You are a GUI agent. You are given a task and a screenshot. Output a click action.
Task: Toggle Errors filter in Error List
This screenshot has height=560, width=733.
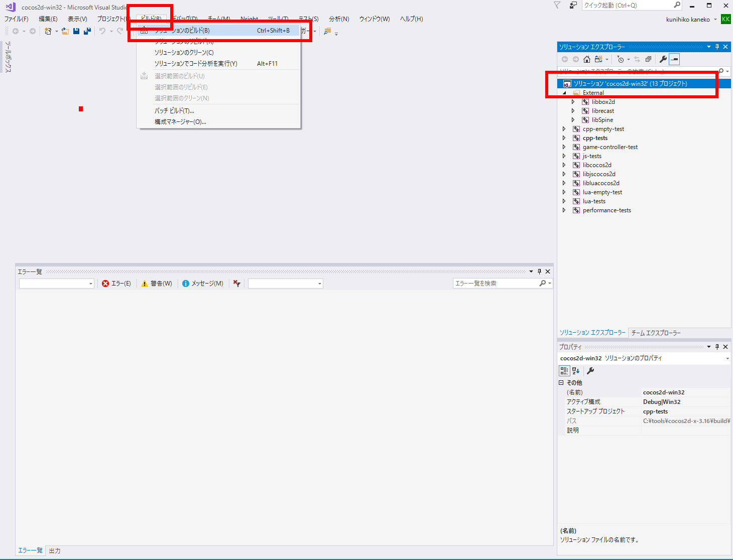click(x=116, y=284)
